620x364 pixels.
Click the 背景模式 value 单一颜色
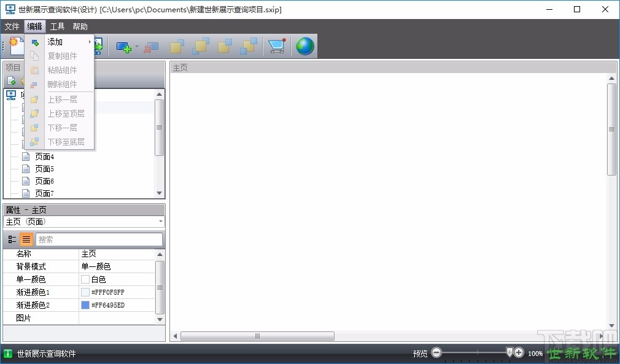(117, 267)
